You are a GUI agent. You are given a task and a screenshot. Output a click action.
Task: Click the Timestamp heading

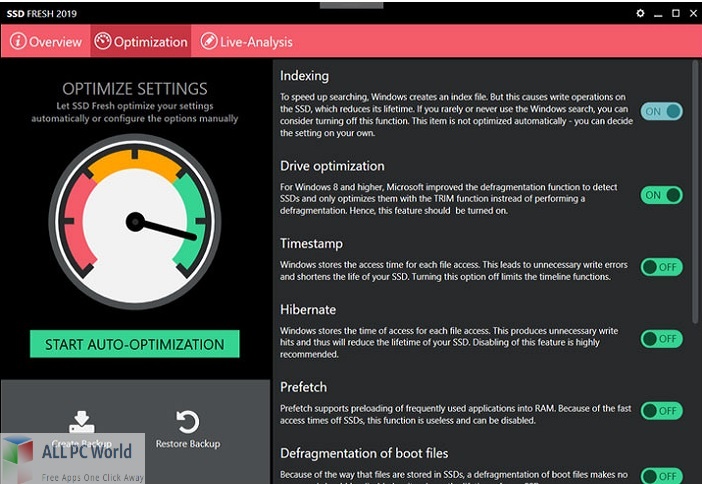click(311, 244)
